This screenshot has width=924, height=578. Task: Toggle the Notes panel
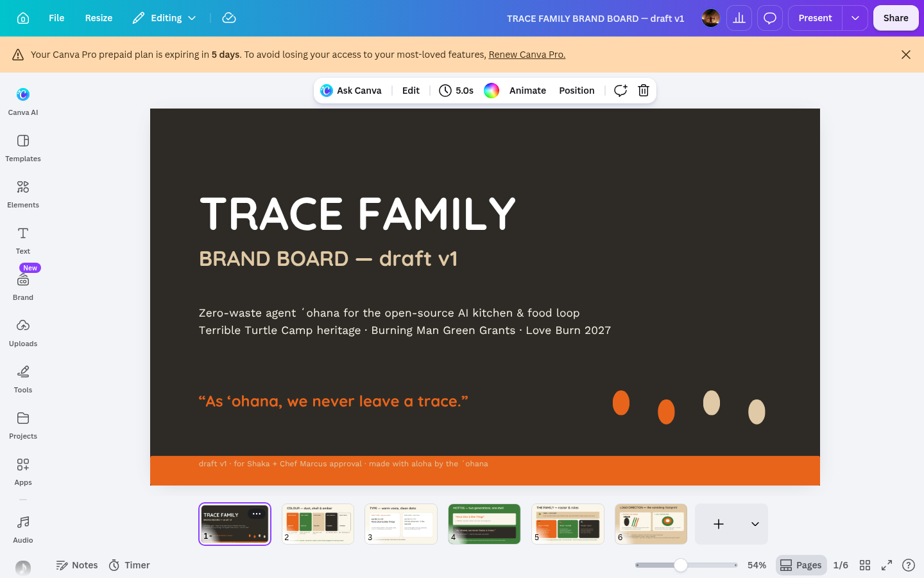point(77,565)
